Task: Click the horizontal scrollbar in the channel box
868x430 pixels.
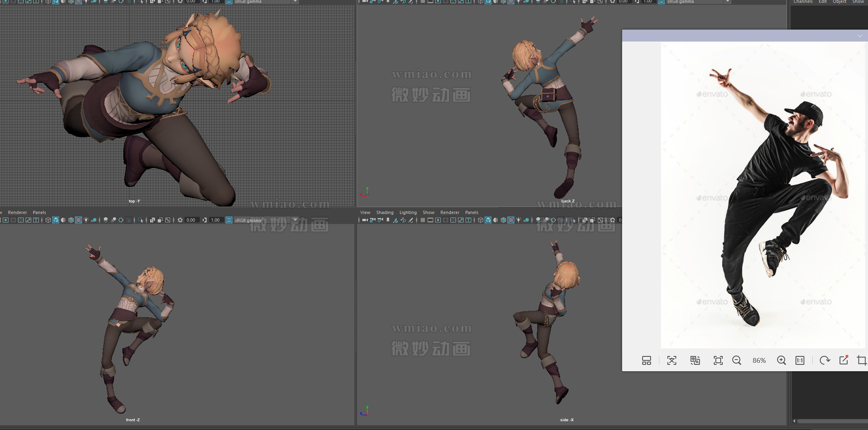Action: [832, 421]
